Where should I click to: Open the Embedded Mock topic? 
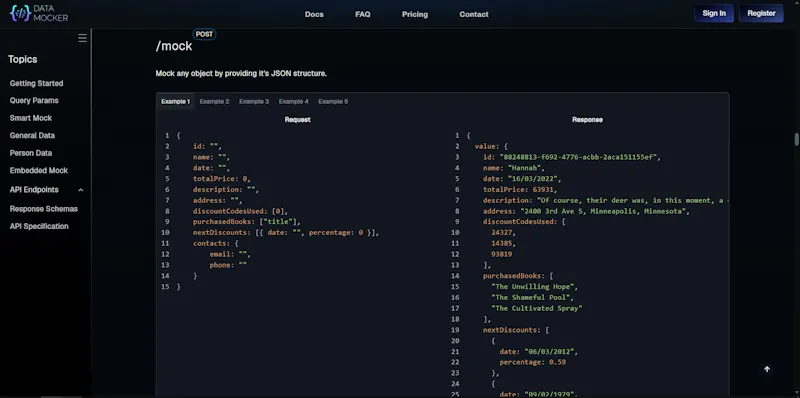click(39, 170)
